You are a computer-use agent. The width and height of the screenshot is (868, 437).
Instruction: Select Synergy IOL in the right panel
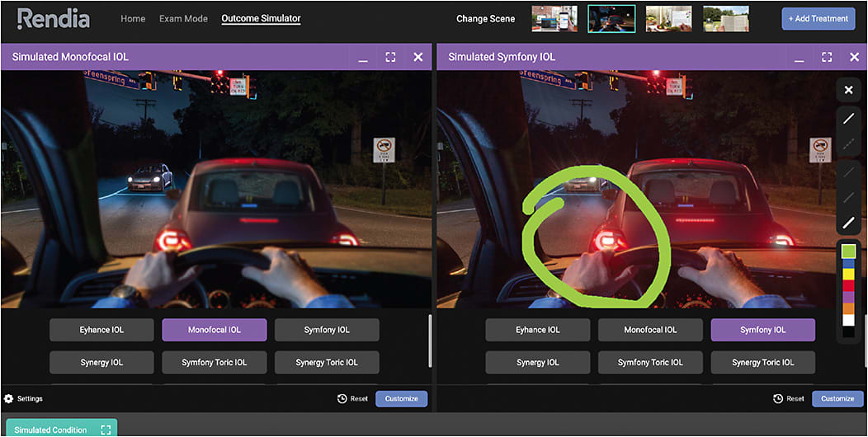pyautogui.click(x=538, y=362)
